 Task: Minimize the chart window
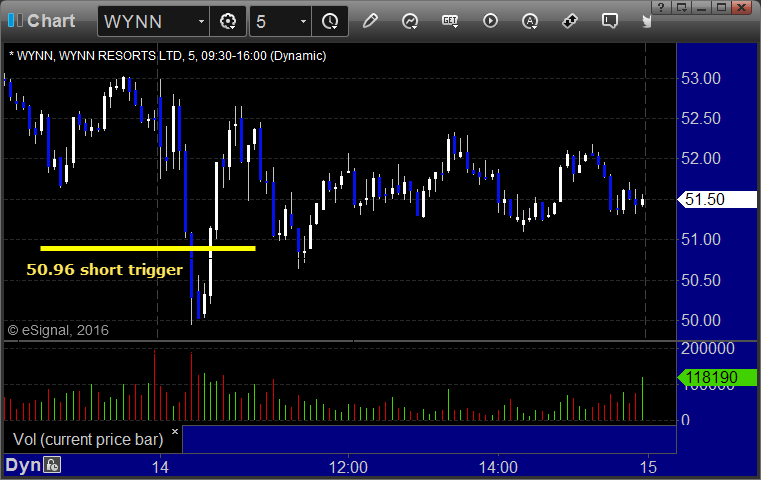(701, 7)
